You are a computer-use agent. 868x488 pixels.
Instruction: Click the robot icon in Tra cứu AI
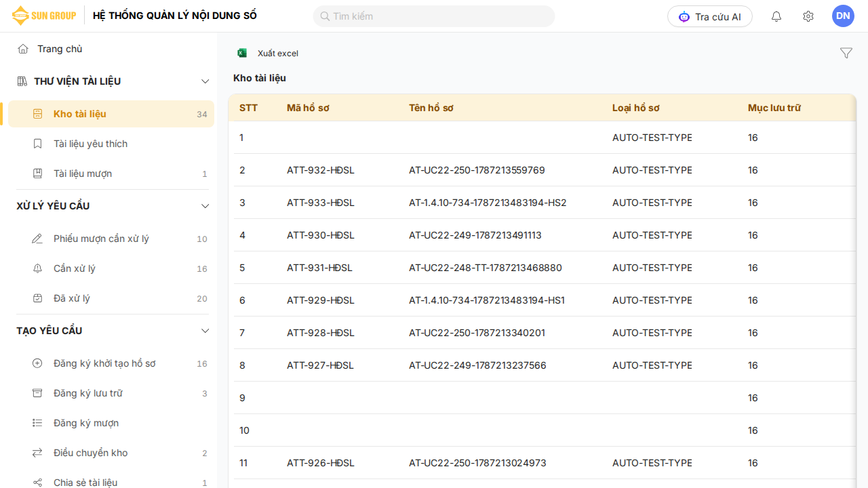[684, 17]
